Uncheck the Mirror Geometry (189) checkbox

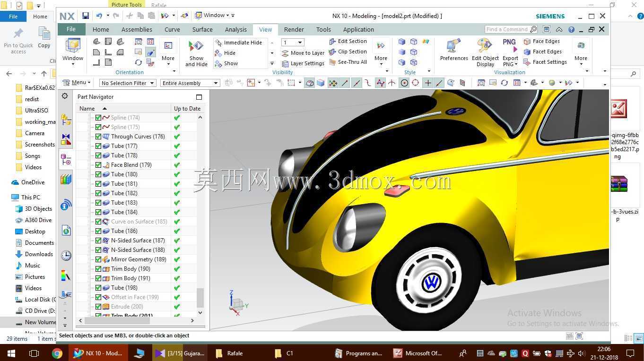coord(98,259)
